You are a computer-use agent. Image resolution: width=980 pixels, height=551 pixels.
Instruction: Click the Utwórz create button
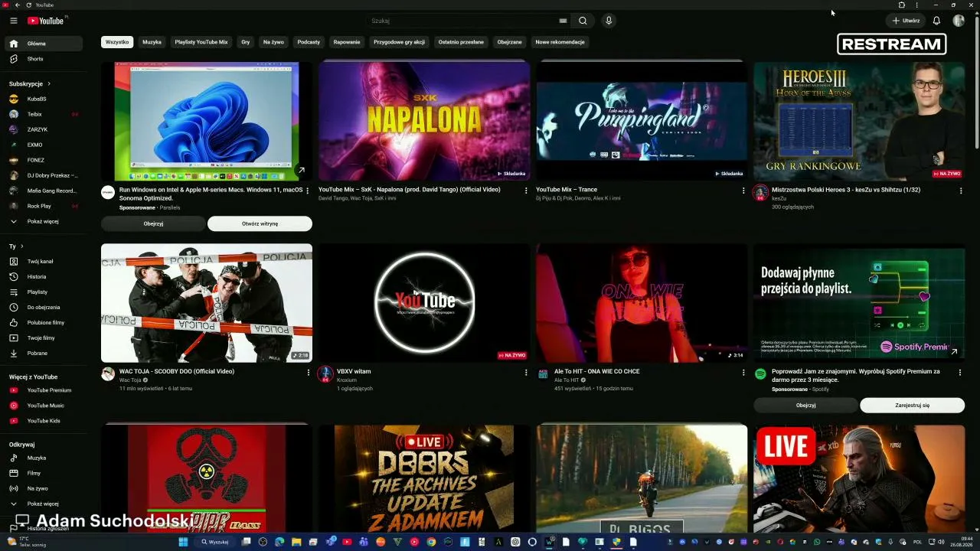point(906,21)
